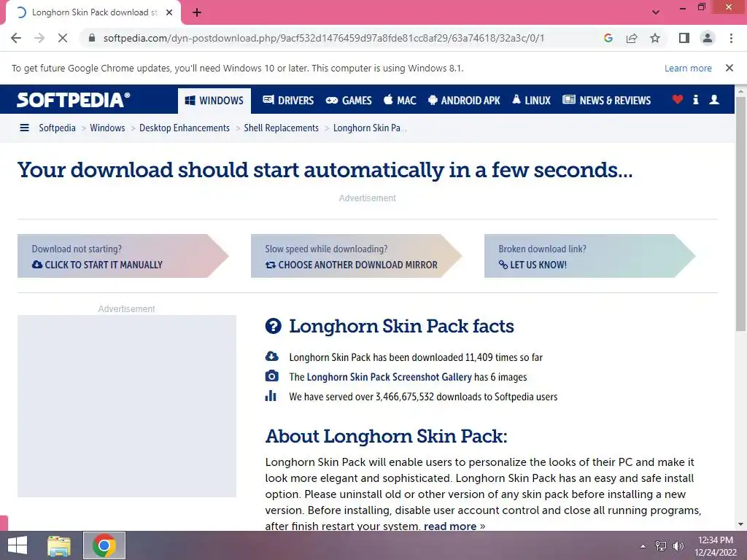Open the Mac section
The image size is (747, 560).
tap(400, 101)
